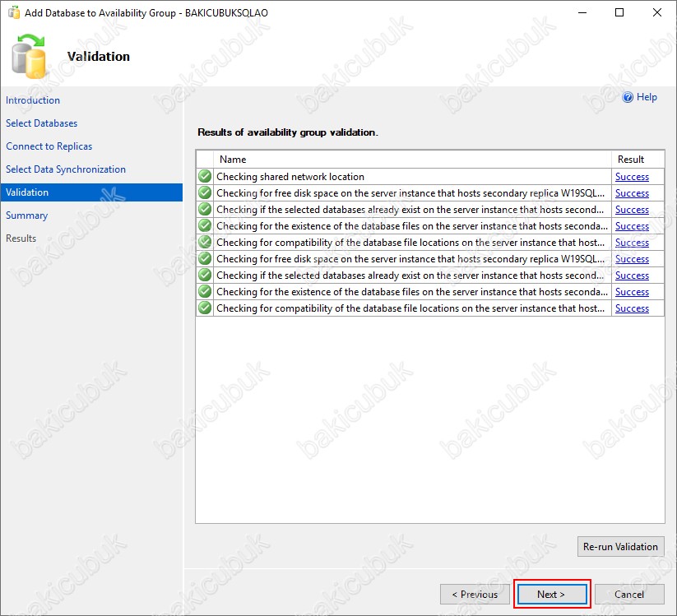This screenshot has height=616, width=677.
Task: Cancel the Add Database wizard
Action: [629, 595]
